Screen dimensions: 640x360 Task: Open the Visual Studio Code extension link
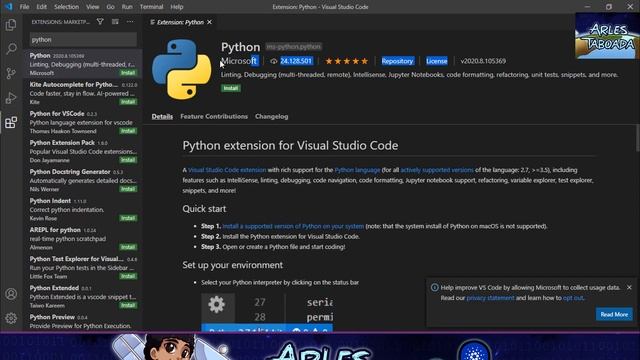(227, 170)
